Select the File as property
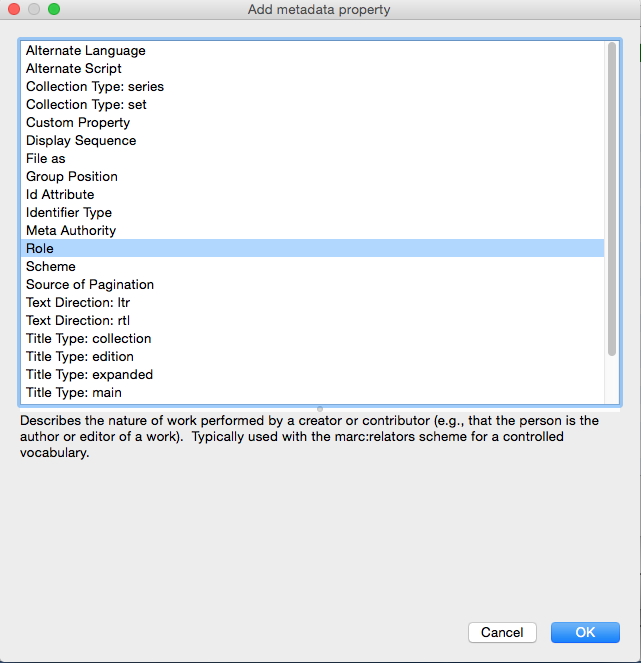The height and width of the screenshot is (663, 641). [45, 159]
